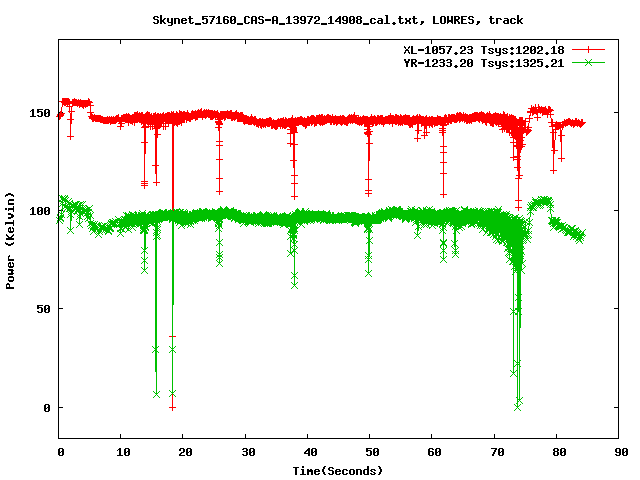640x480 pixels.
Task: Click the x-axis tick label 50
Action: pos(372,452)
